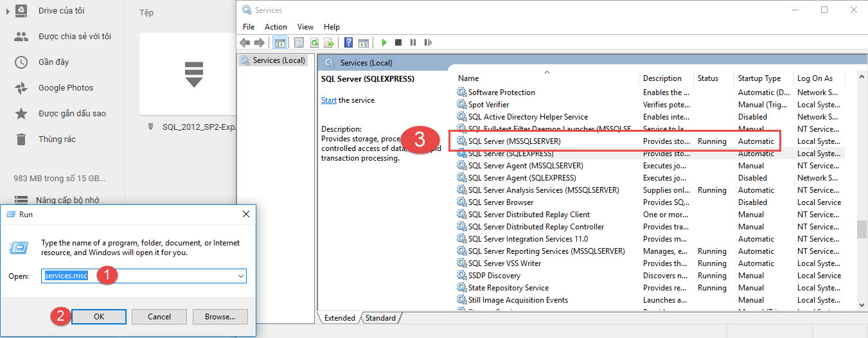This screenshot has height=338, width=868.
Task: Click gear icon of SQL Server VSS Writer
Action: 462,263
